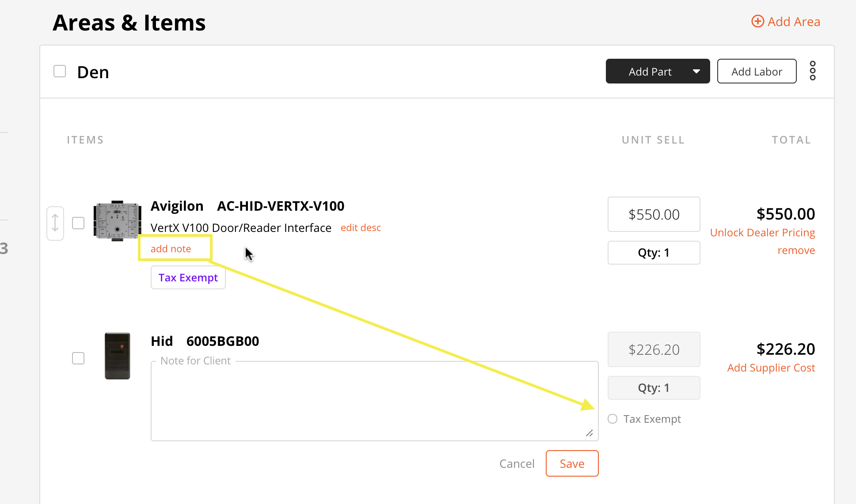Image resolution: width=856 pixels, height=504 pixels.
Task: Select the Tax Exempt radio for Hid item
Action: point(613,419)
